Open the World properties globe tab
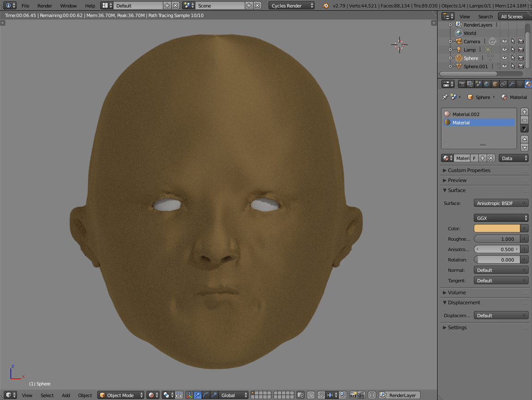 pyautogui.click(x=487, y=84)
